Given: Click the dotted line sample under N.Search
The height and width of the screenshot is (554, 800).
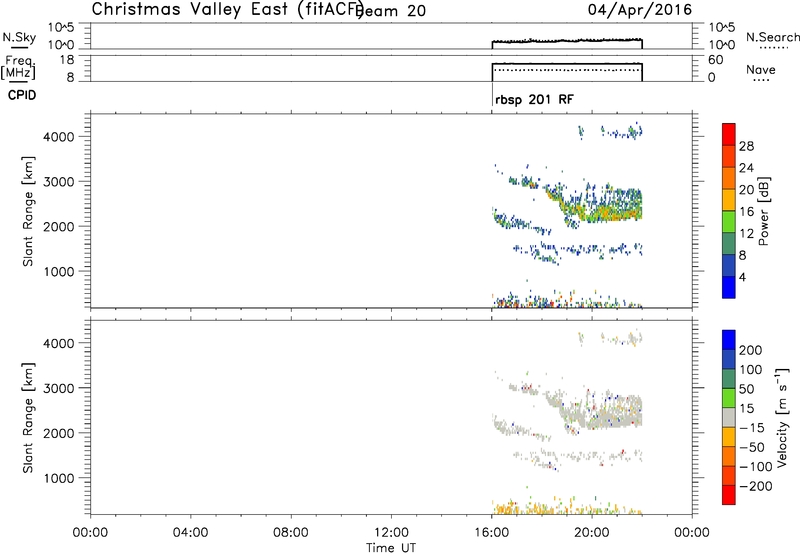Looking at the screenshot, I should pos(774,48).
